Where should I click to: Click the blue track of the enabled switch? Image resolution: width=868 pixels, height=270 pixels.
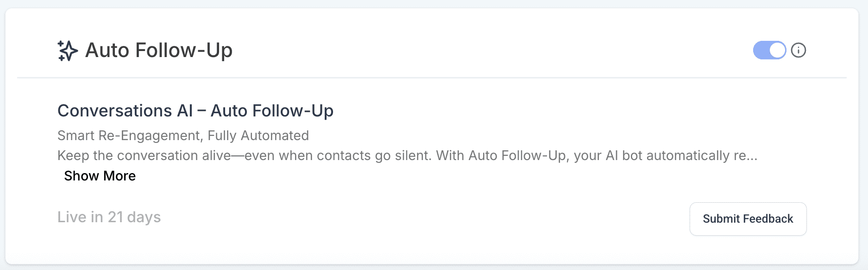coord(761,50)
